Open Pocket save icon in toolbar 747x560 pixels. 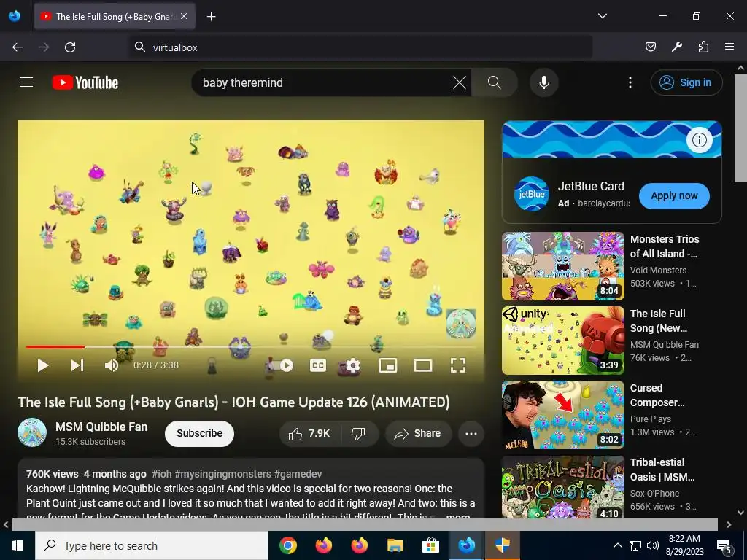point(650,47)
